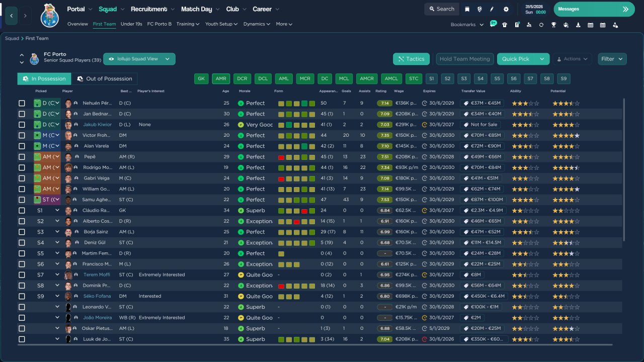Open the Filter dropdown
This screenshot has width=644, height=362.
click(x=612, y=59)
